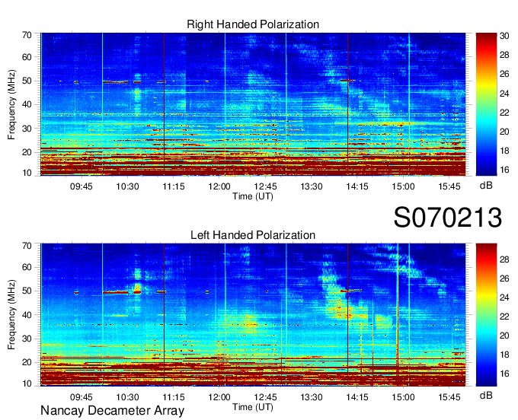
Task: Click the 24 dB value on Left Handed colorbar
Action: coord(504,297)
